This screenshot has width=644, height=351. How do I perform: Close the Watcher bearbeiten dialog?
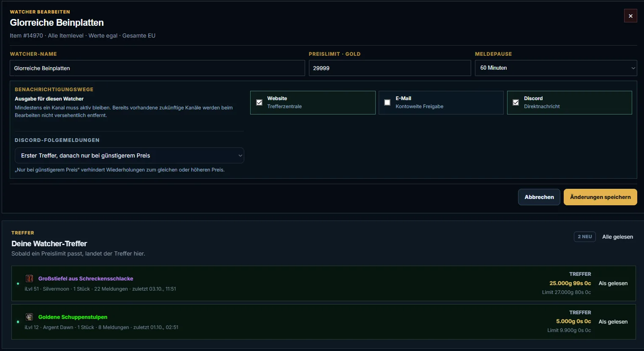point(630,16)
